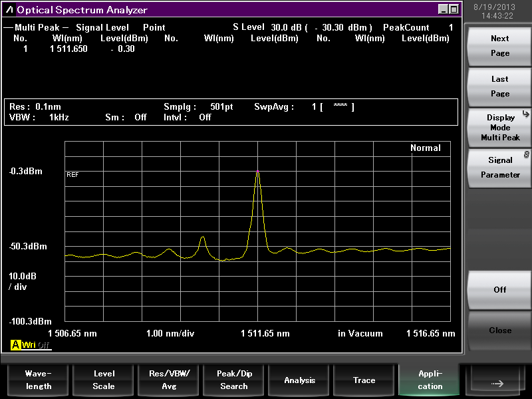The width and height of the screenshot is (532, 399).
Task: Go to Last Page of peak results
Action: click(499, 86)
